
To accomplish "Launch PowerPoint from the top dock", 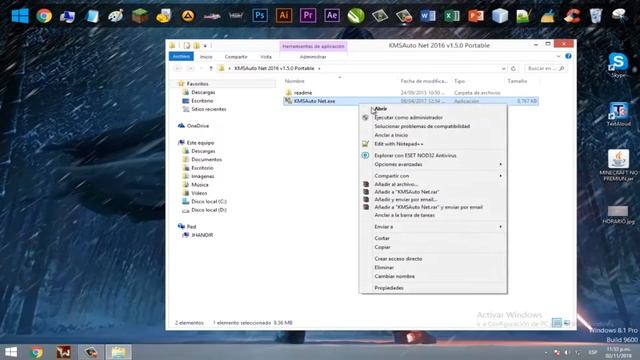I will point(476,16).
